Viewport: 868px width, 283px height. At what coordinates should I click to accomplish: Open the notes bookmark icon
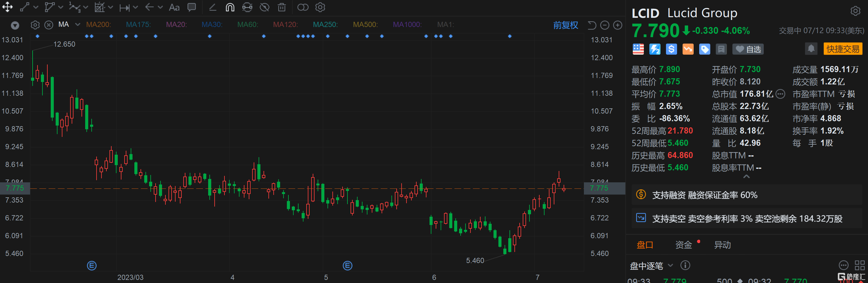721,49
